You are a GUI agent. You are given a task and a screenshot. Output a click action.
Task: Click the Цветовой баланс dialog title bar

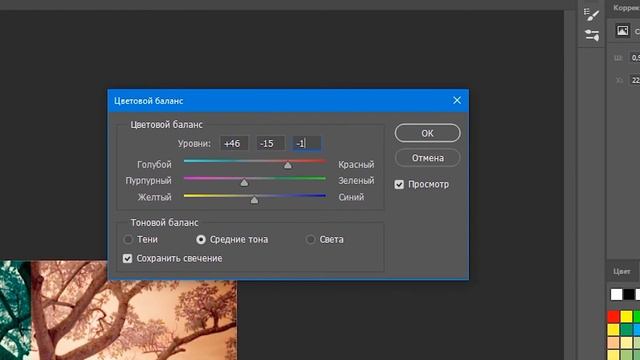click(x=288, y=100)
